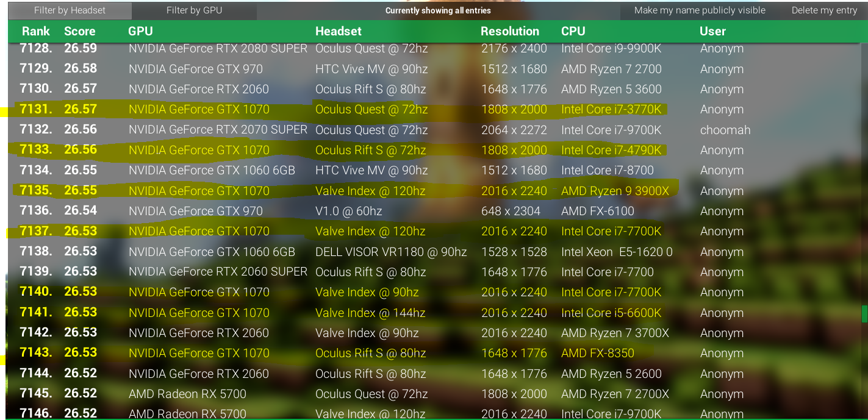
Task: Click Delete my entry button
Action: coord(824,10)
